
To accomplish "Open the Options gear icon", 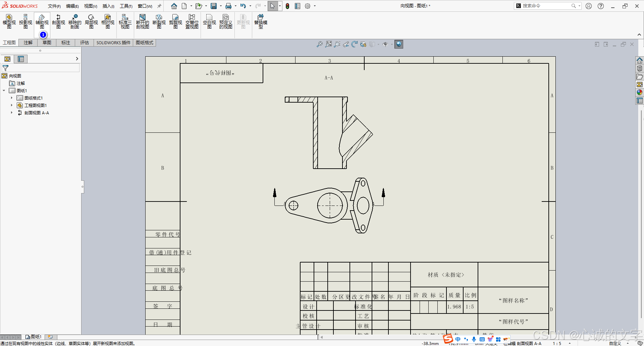I will tap(308, 6).
